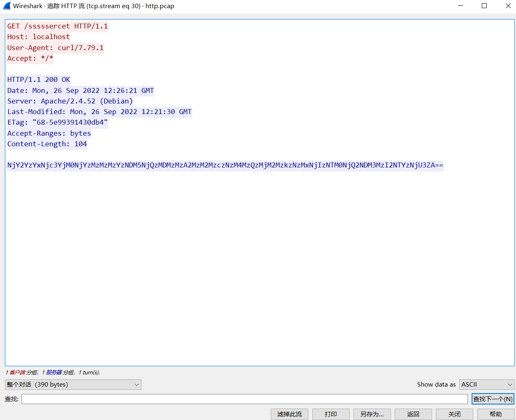The width and height of the screenshot is (516, 420).
Task: Click the ETag header line
Action: tap(57, 122)
